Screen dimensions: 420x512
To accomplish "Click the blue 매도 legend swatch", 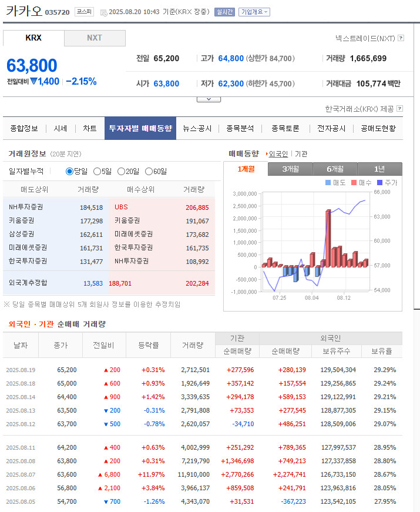I will [328, 183].
